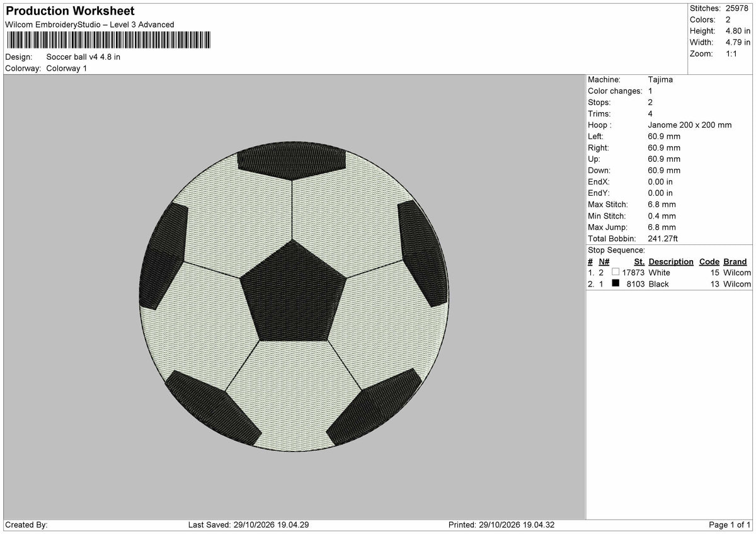Click the 'Brand' column header
756x534 pixels.
click(735, 261)
